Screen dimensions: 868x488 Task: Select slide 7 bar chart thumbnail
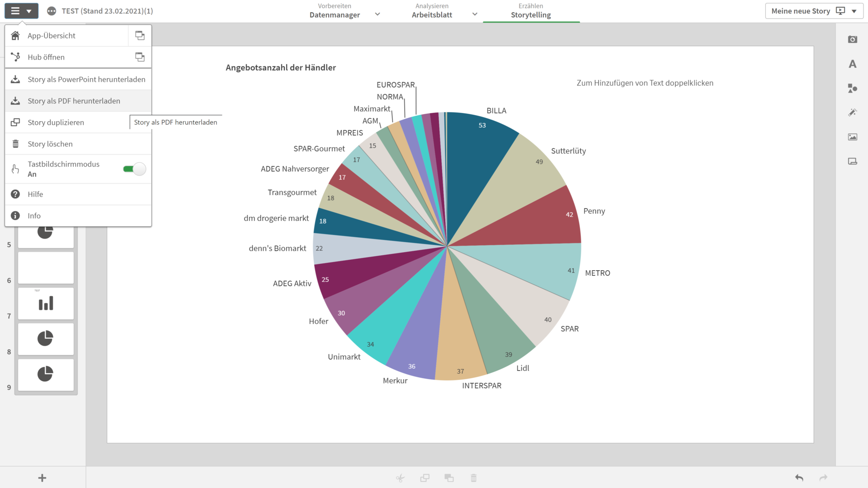click(x=46, y=303)
